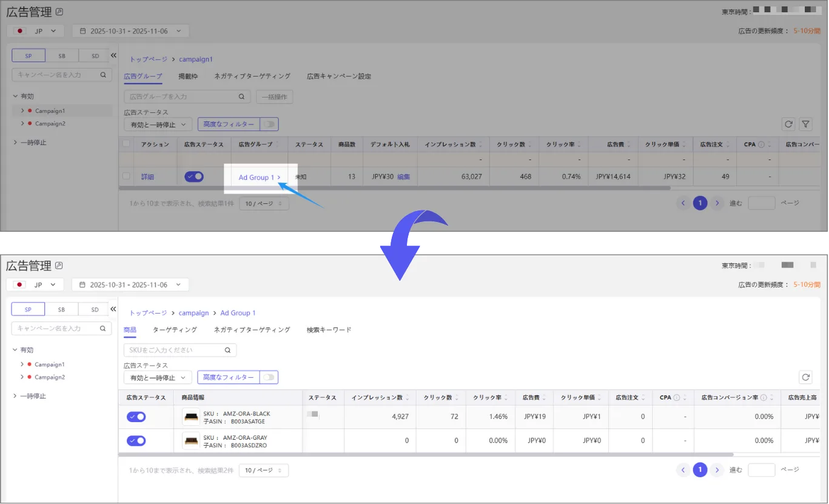This screenshot has height=504, width=829.
Task: Switch to 検索キーワード tab
Action: 329,330
